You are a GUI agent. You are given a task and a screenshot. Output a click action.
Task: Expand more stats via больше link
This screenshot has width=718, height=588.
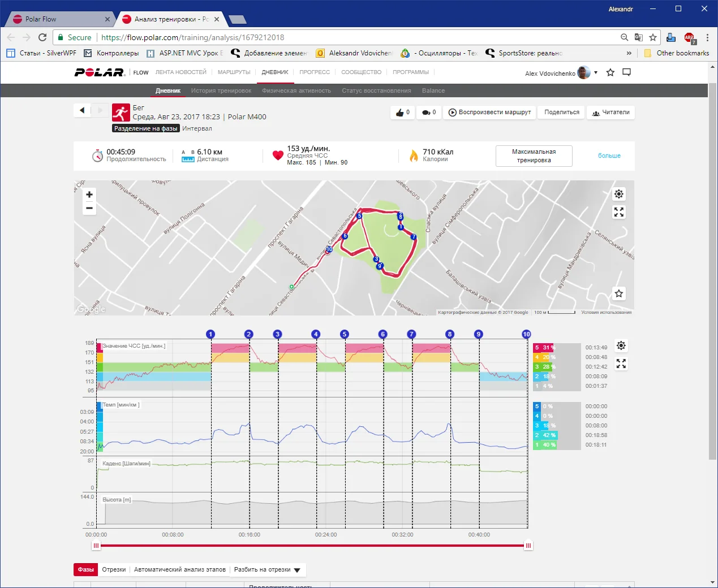(x=609, y=155)
